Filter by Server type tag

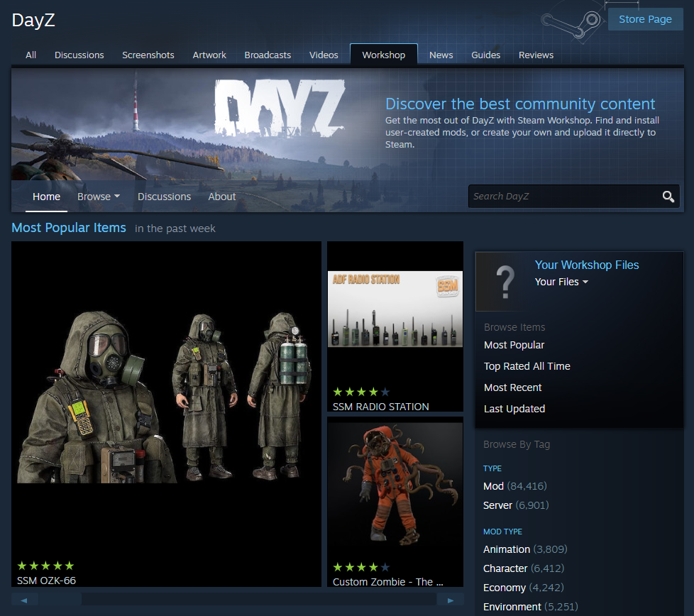pos(516,505)
